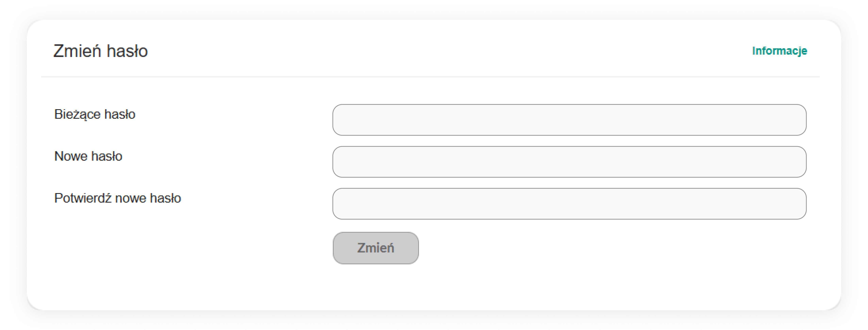Open the Informacje link

tap(779, 51)
